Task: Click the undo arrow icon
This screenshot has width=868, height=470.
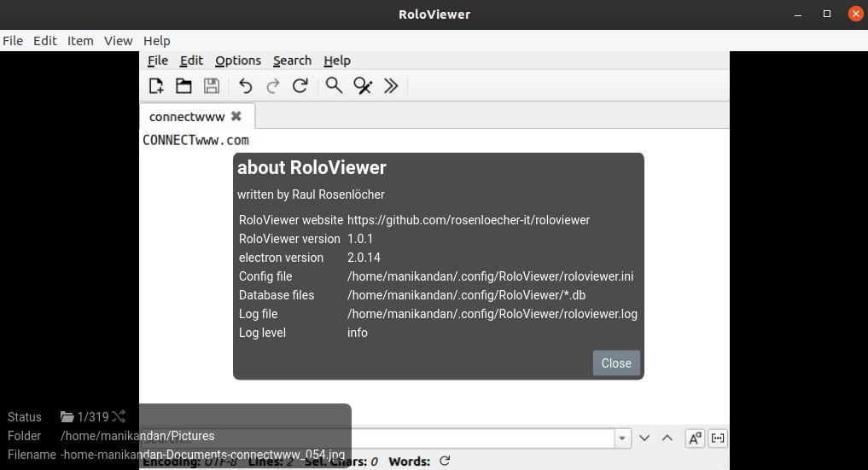Action: 245,85
